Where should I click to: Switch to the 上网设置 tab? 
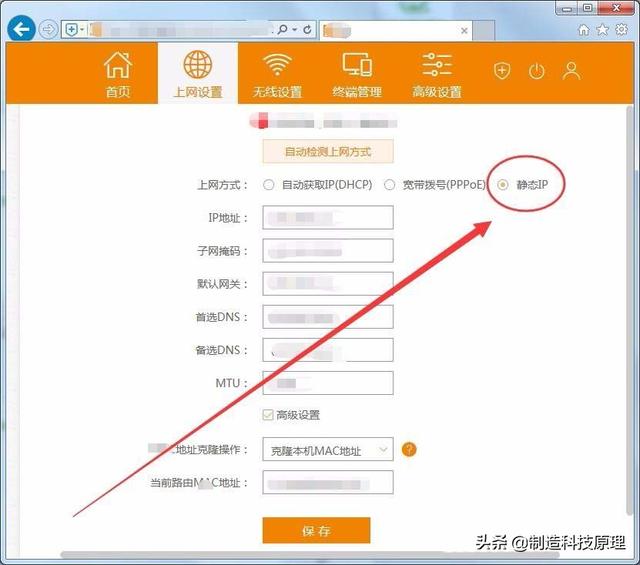pos(198,73)
